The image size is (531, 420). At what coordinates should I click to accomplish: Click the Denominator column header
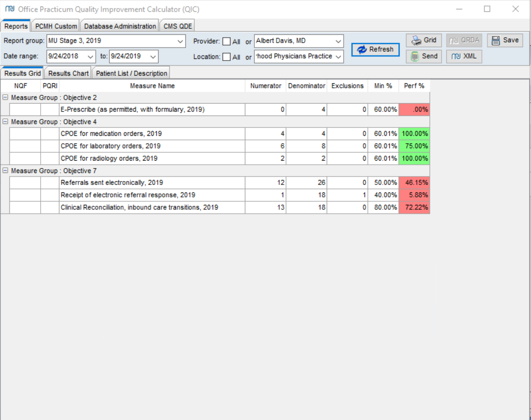(306, 86)
